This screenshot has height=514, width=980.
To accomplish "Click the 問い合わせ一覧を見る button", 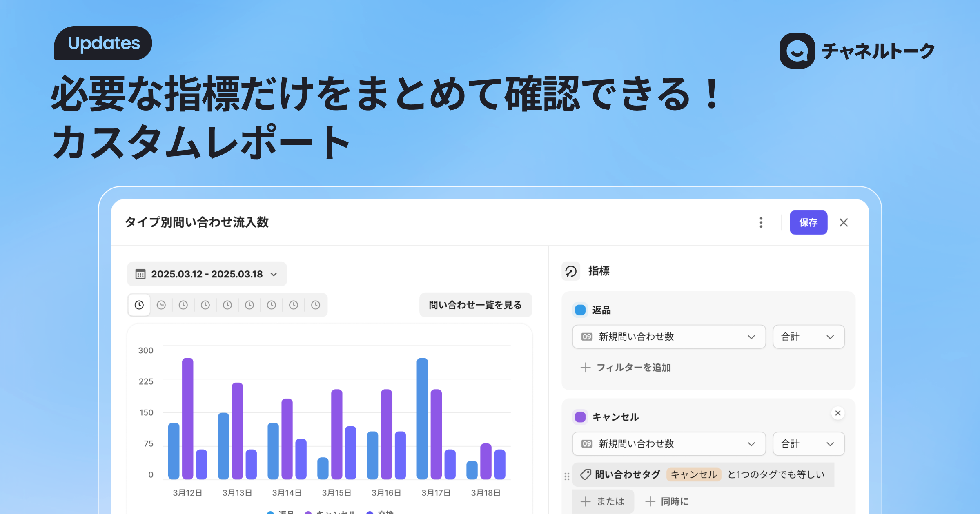I will click(x=475, y=305).
